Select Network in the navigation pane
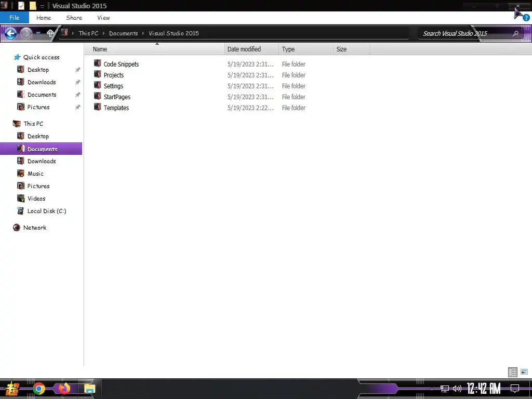The width and height of the screenshot is (532, 399). (x=35, y=228)
